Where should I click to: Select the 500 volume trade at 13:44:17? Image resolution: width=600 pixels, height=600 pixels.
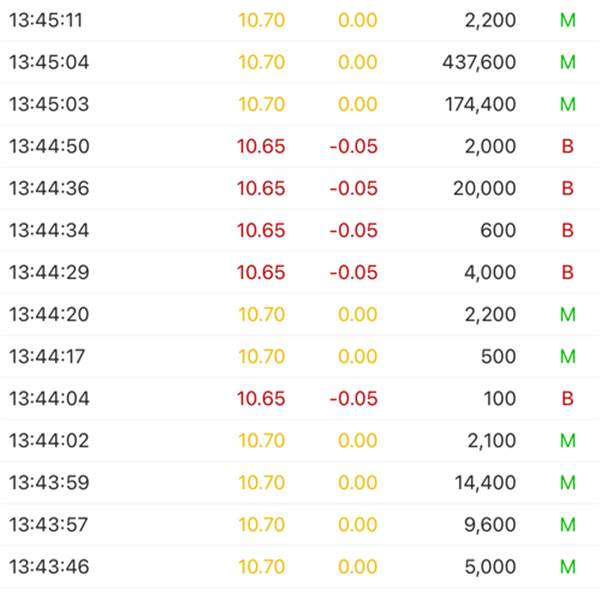pyautogui.click(x=300, y=357)
